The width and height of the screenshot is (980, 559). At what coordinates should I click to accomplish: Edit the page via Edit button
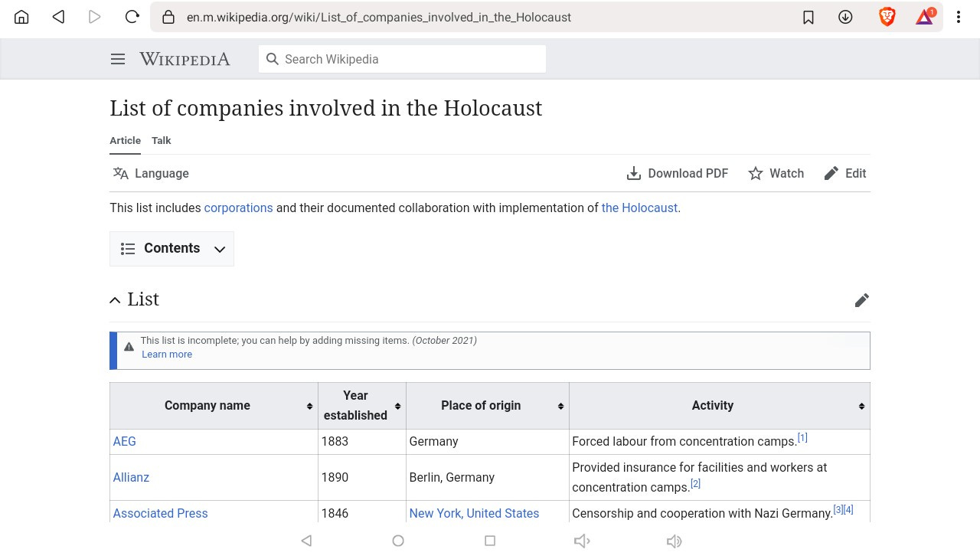pos(845,173)
